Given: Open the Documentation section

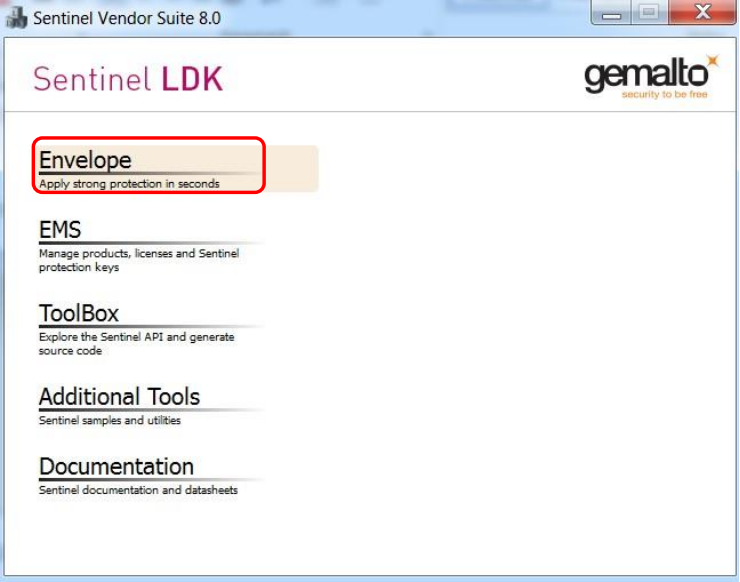Looking at the screenshot, I should [116, 467].
